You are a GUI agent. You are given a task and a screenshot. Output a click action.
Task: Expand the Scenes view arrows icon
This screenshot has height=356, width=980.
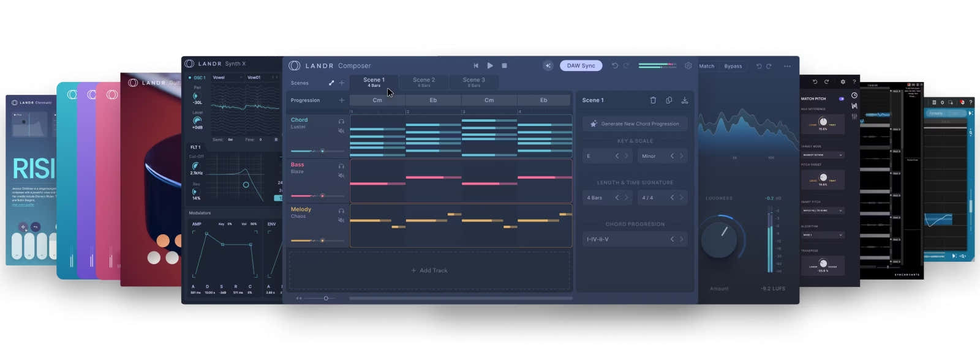331,83
